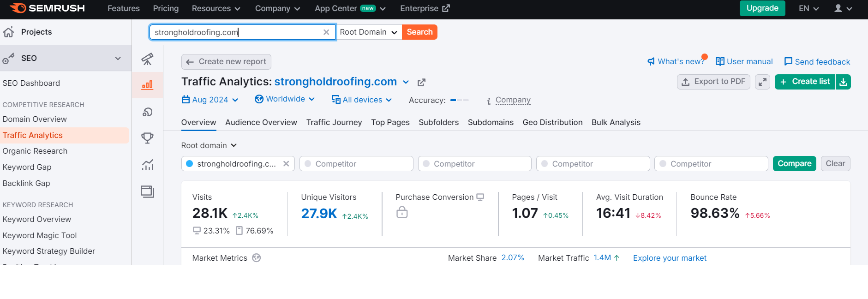
Task: Open the Aug 2024 date picker
Action: 210,100
